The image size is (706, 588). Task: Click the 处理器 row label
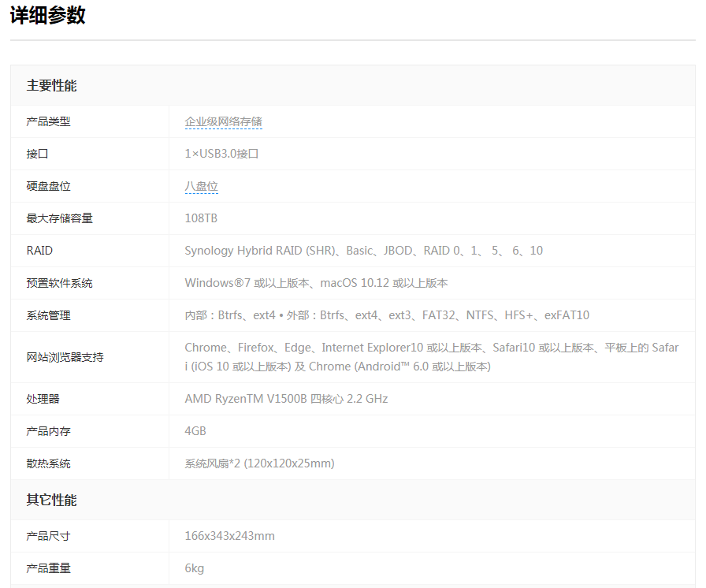coord(43,399)
